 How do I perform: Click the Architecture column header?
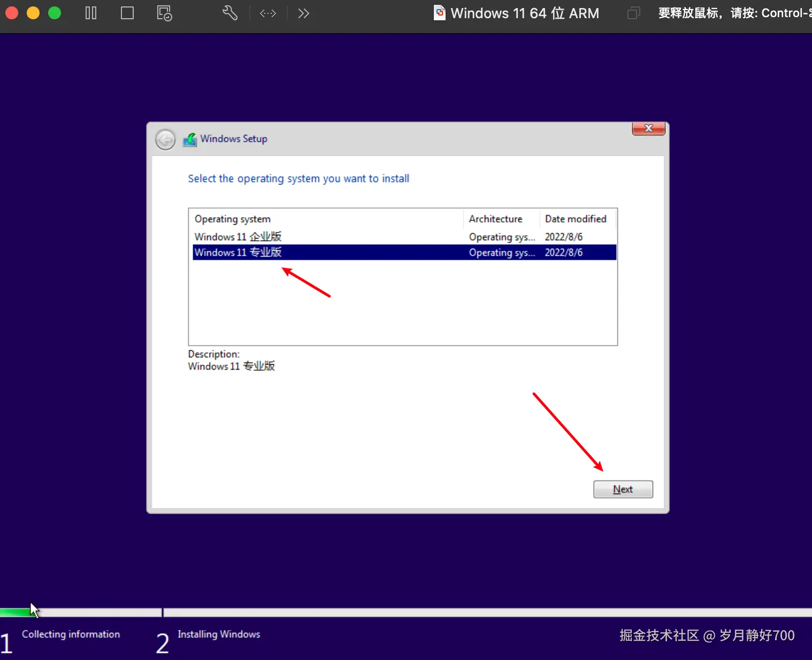click(x=501, y=219)
